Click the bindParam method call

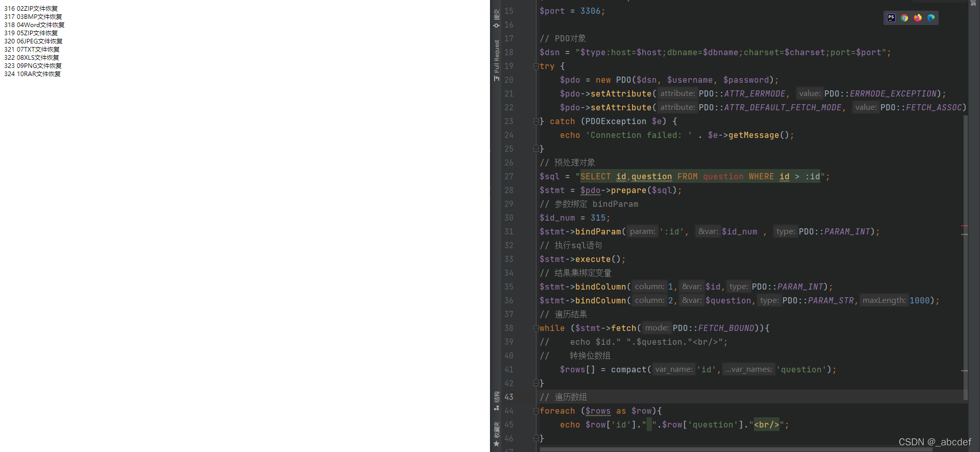[x=598, y=232]
